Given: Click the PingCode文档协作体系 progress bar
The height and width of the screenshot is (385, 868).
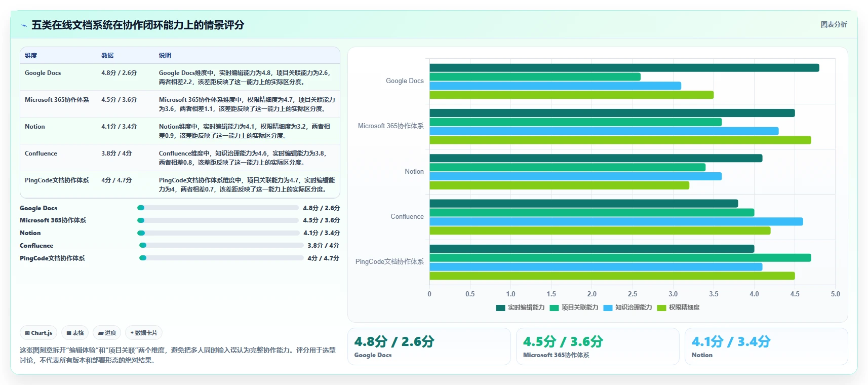Looking at the screenshot, I should (221, 258).
